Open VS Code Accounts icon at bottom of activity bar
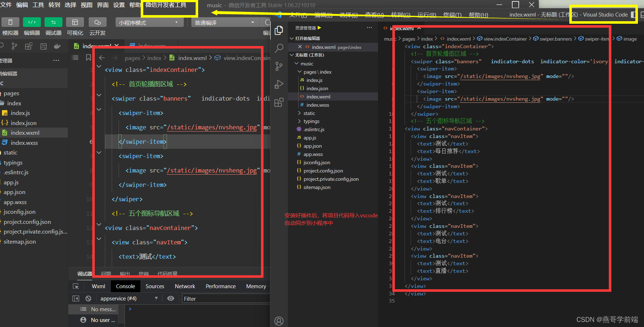This screenshot has width=644, height=327. click(279, 321)
